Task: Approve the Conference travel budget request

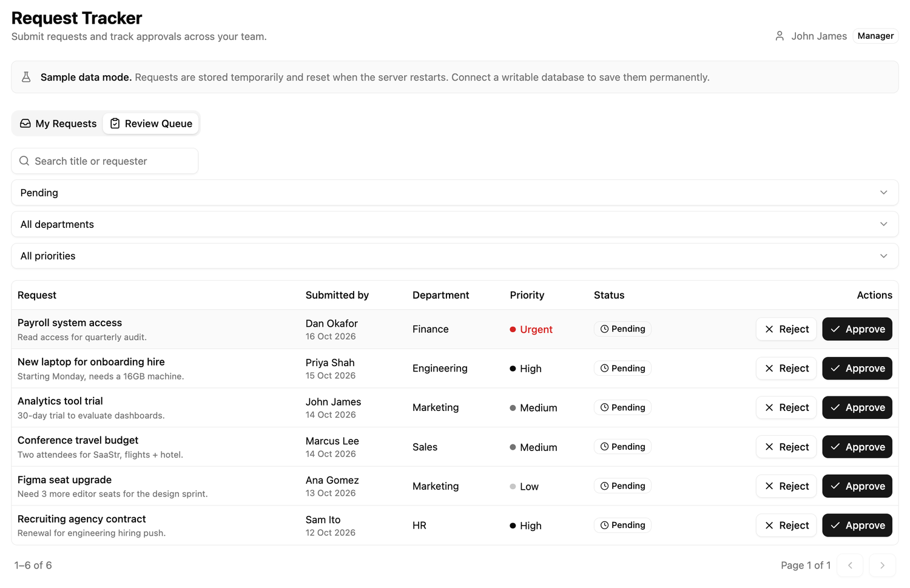Action: [x=857, y=447]
